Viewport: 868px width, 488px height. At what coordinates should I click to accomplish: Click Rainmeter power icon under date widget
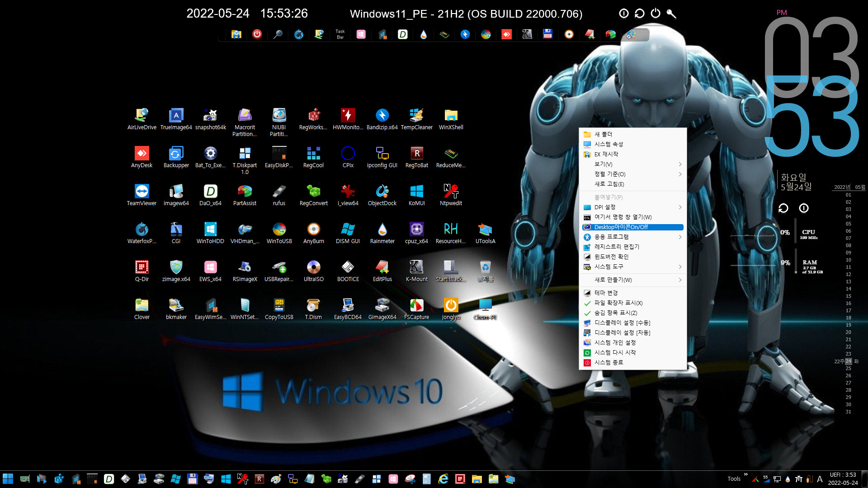(804, 208)
